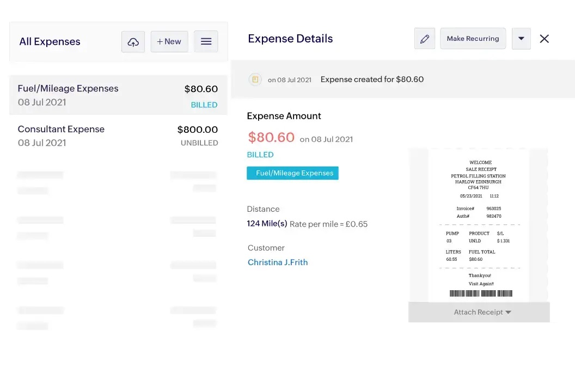
Task: Click the Expense created activity entry
Action: tap(372, 79)
